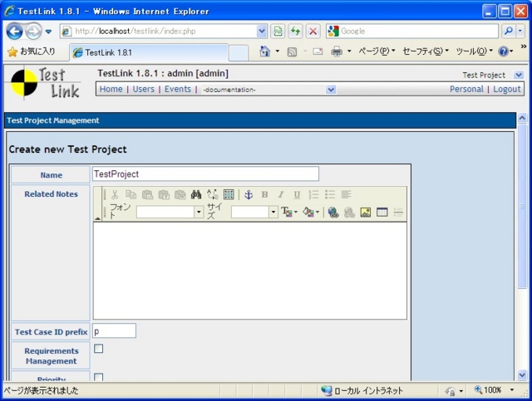Open the Favorites (お気に入り) star button

tap(32, 51)
